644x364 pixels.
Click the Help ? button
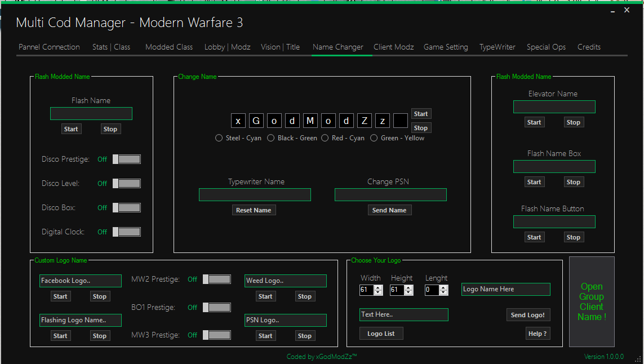coord(538,334)
